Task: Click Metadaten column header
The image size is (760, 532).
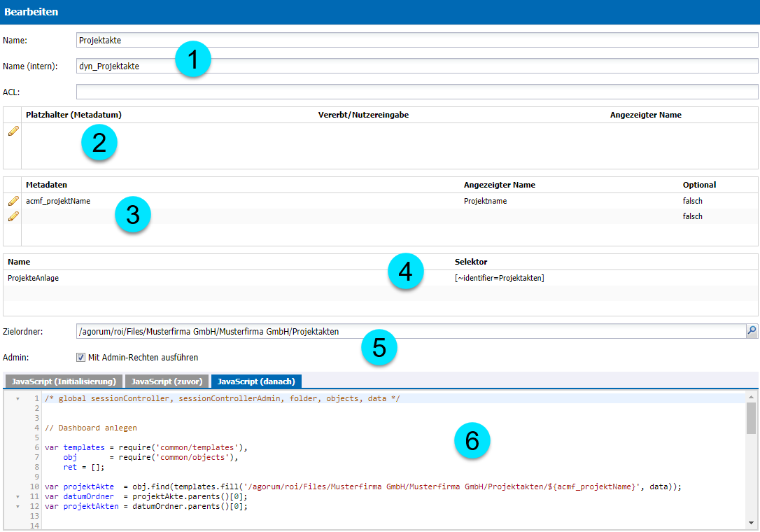Action: pyautogui.click(x=46, y=185)
